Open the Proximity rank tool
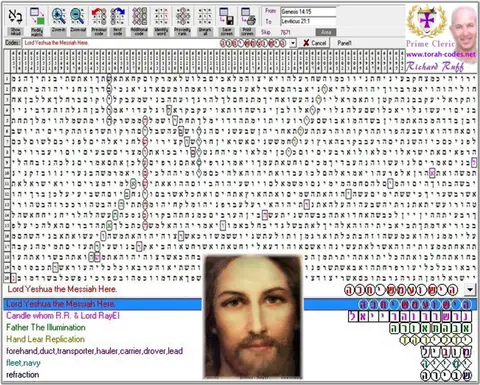The image size is (480, 385). point(182,21)
